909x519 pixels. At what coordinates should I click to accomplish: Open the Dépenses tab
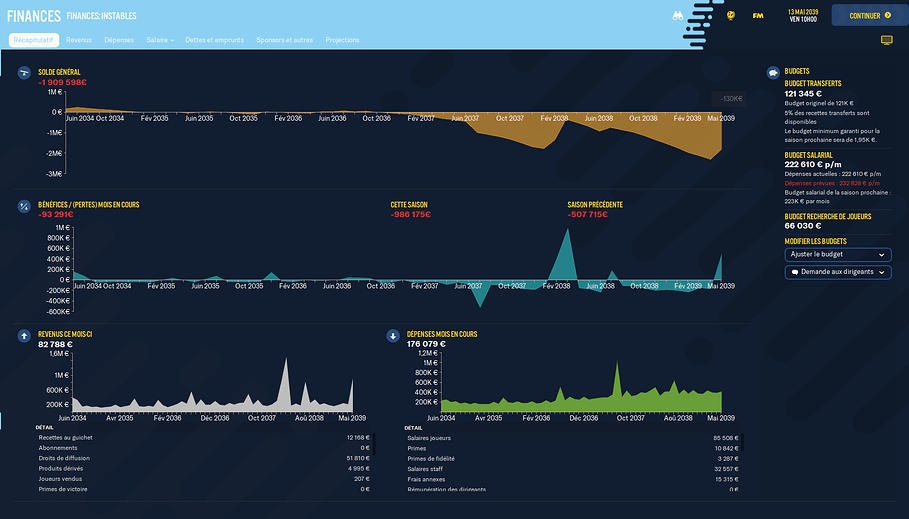coord(119,40)
